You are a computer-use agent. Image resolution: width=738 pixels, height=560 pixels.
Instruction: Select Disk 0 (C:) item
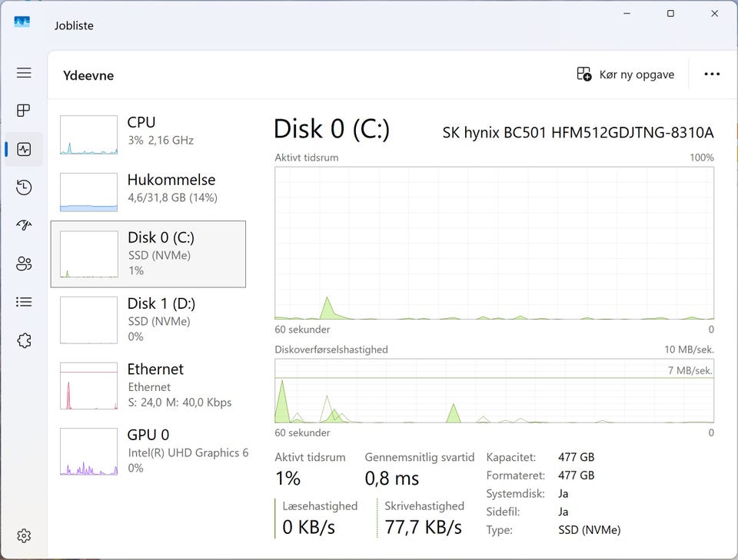(148, 254)
